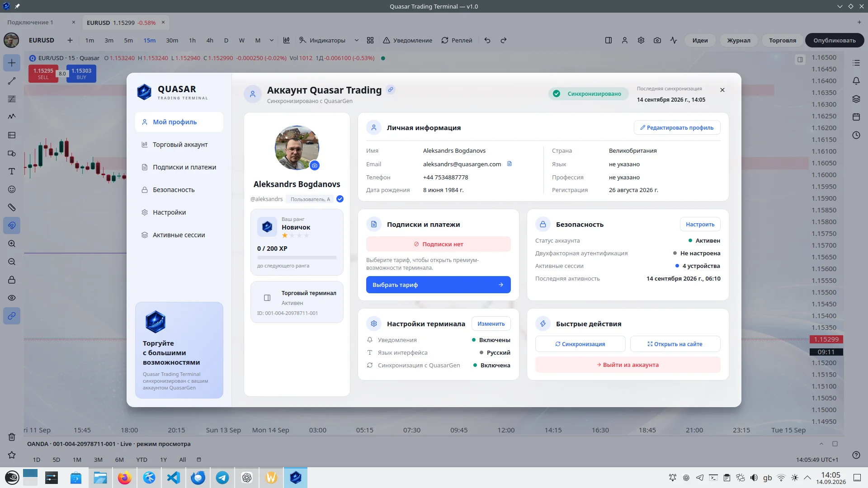Open the alerts bell in right panel
868x488 pixels.
(x=856, y=81)
